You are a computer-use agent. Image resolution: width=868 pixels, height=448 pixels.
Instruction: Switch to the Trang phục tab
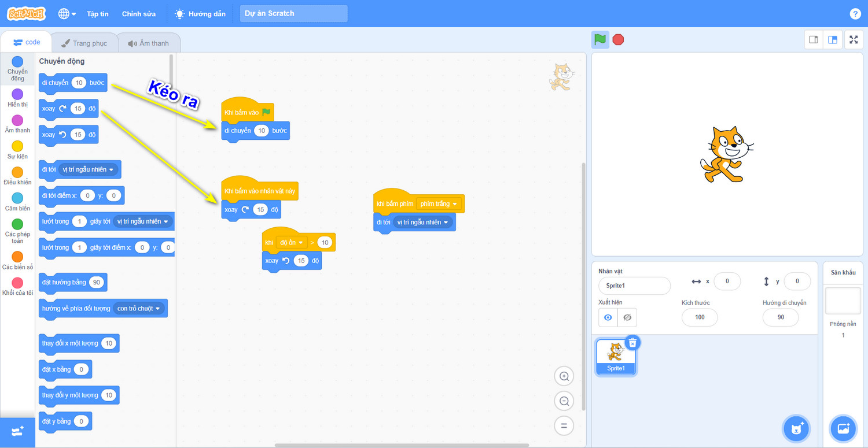click(x=84, y=43)
